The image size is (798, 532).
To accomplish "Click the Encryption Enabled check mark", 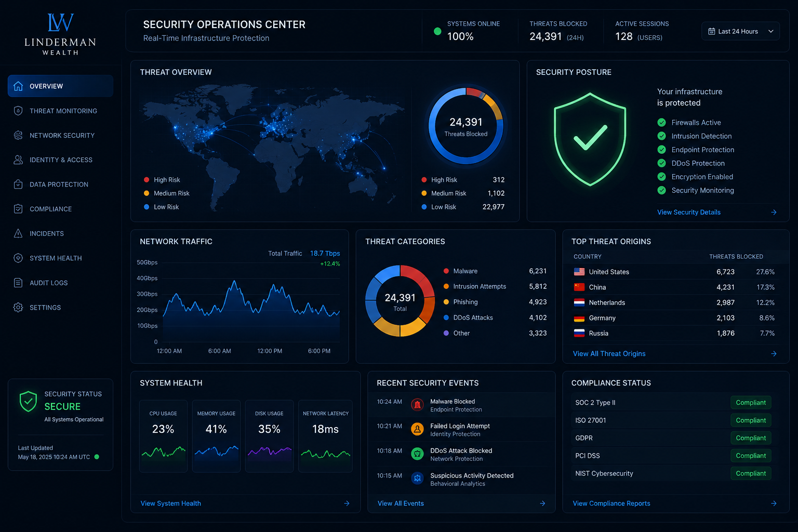I will [661, 177].
